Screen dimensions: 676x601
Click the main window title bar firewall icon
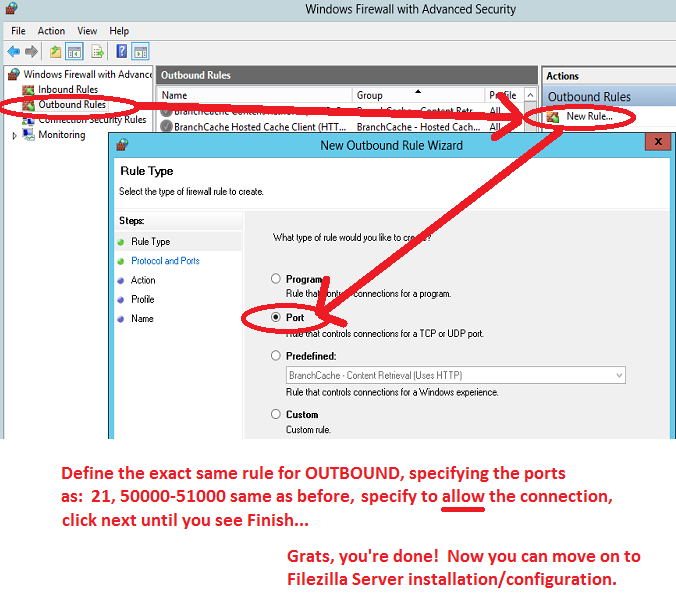12,9
